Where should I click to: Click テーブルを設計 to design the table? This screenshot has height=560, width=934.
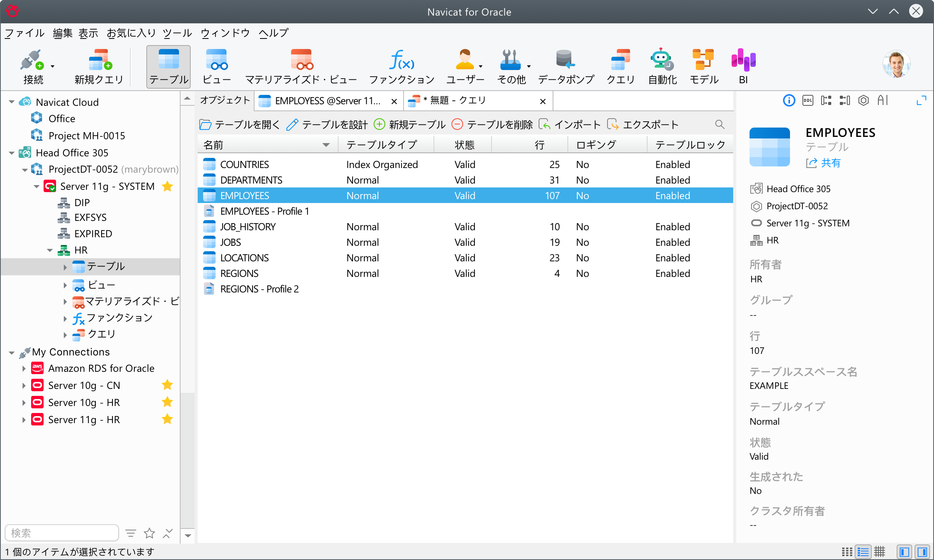pyautogui.click(x=327, y=124)
